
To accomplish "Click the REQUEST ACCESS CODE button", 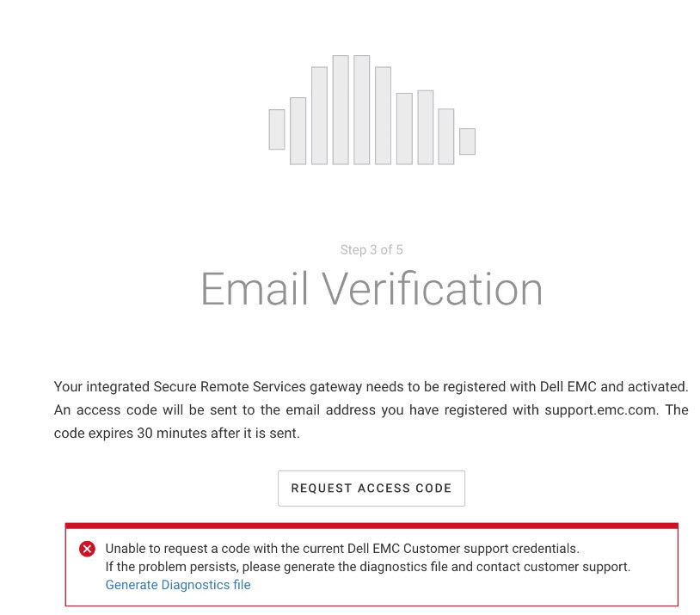I will 371,488.
